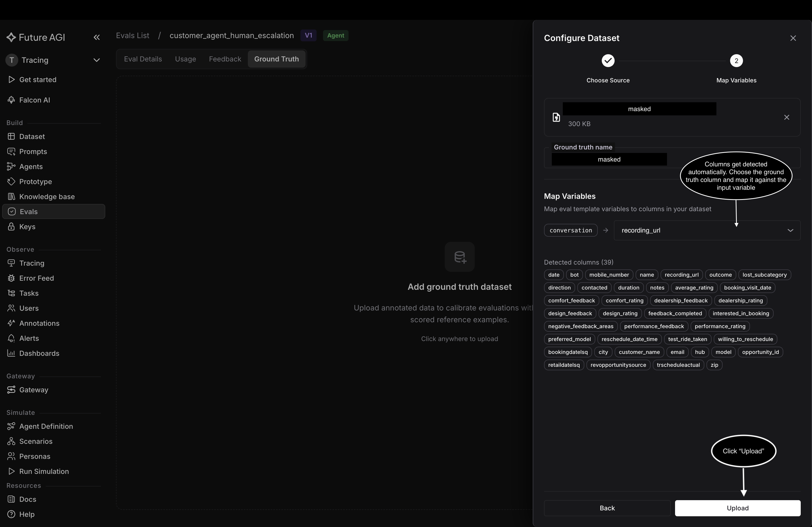Switch to the Feedback tab
The height and width of the screenshot is (527, 812).
(x=225, y=59)
